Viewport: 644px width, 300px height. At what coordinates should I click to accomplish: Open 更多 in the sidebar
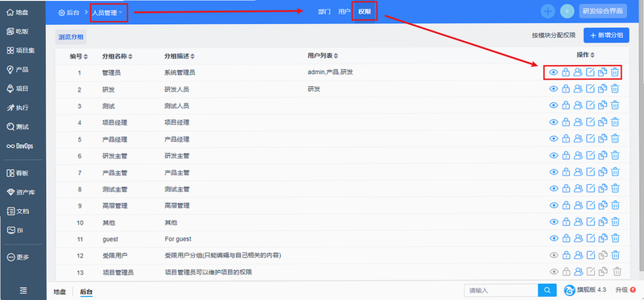[x=19, y=257]
